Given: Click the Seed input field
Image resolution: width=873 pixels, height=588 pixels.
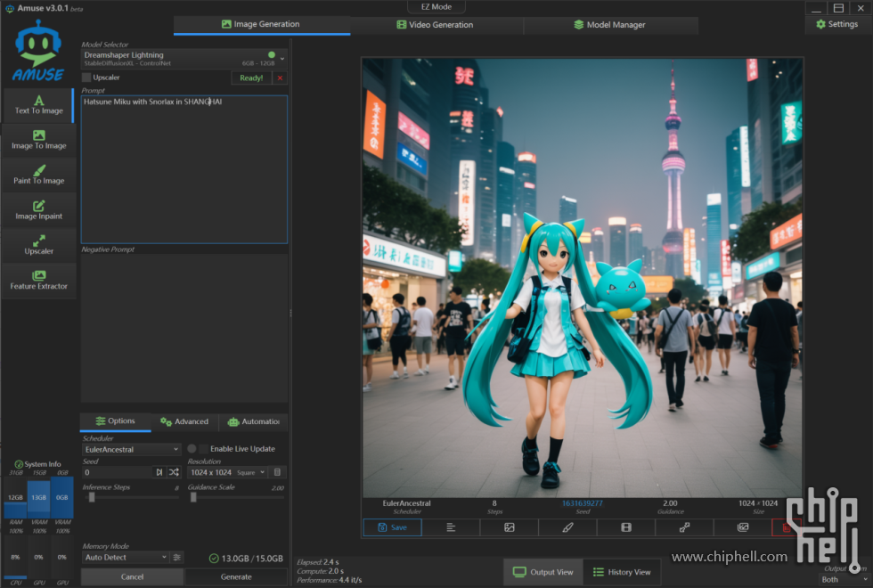Looking at the screenshot, I should pyautogui.click(x=118, y=472).
